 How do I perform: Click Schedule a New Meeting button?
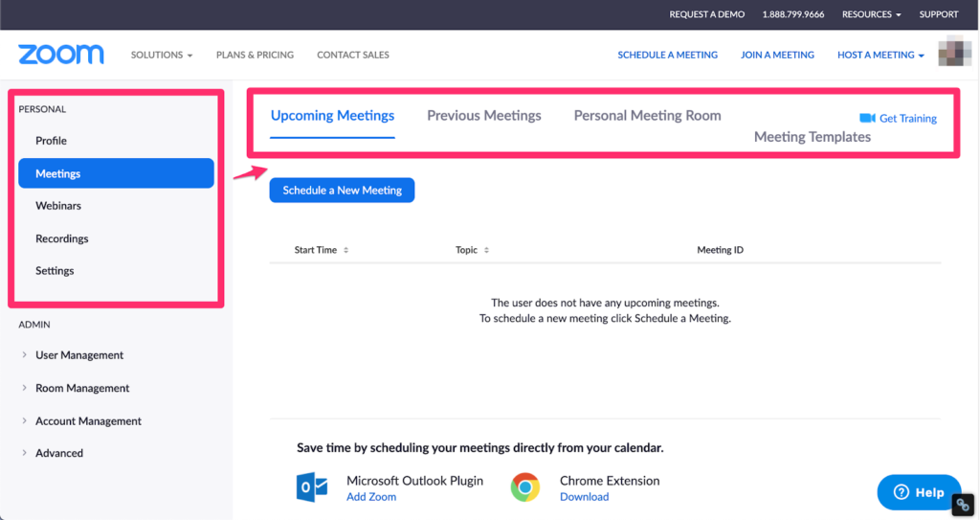pos(342,191)
